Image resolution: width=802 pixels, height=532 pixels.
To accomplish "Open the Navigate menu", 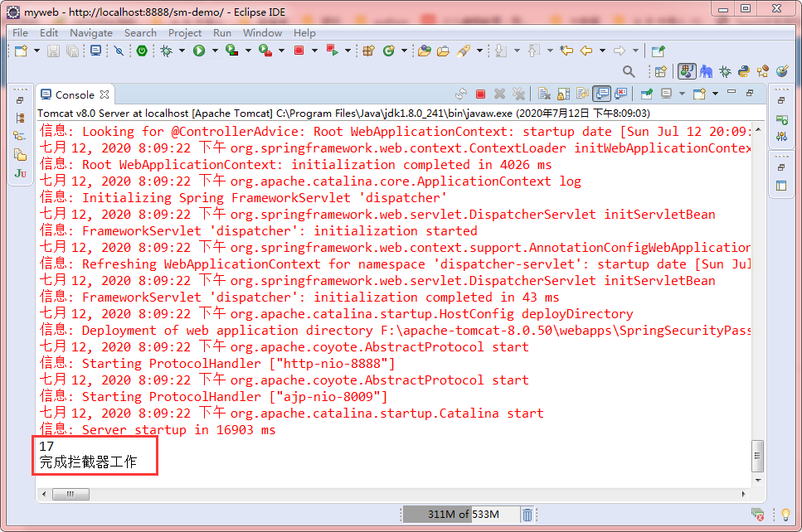I will (91, 32).
